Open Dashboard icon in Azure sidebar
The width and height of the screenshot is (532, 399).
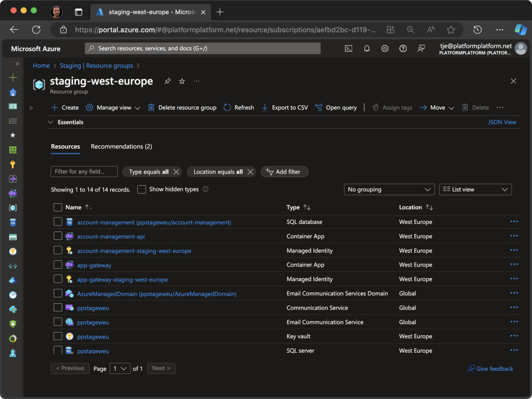(x=13, y=106)
